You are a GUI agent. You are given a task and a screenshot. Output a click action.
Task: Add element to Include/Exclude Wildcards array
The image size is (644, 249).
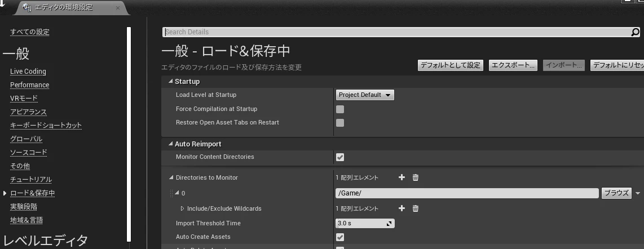tap(402, 208)
